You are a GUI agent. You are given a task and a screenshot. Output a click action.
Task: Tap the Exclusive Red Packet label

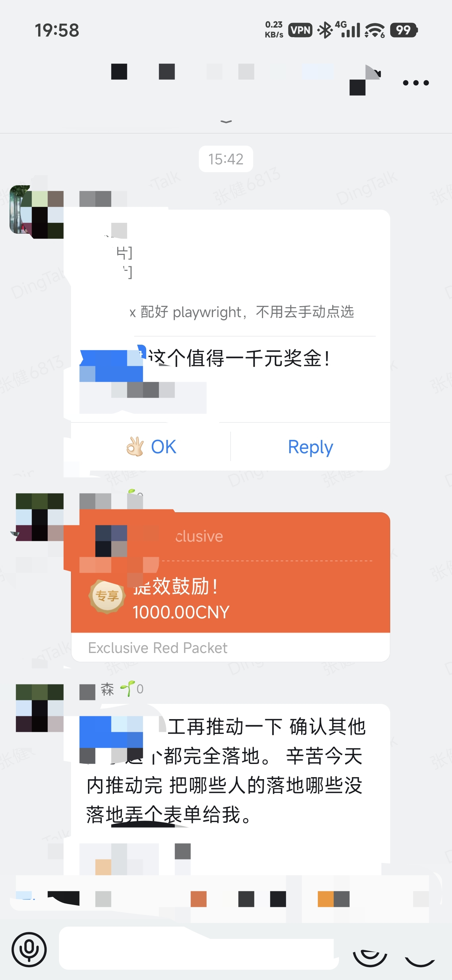[x=157, y=648]
